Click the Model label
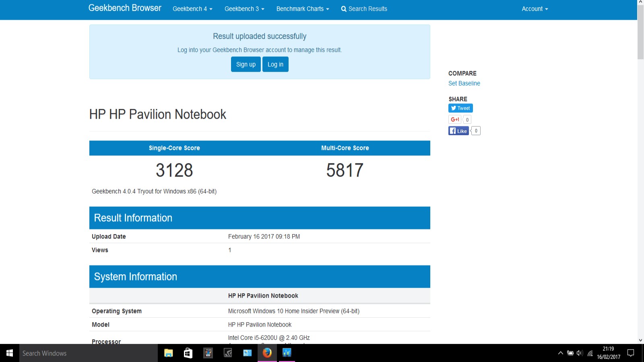The width and height of the screenshot is (644, 362). coord(101,325)
